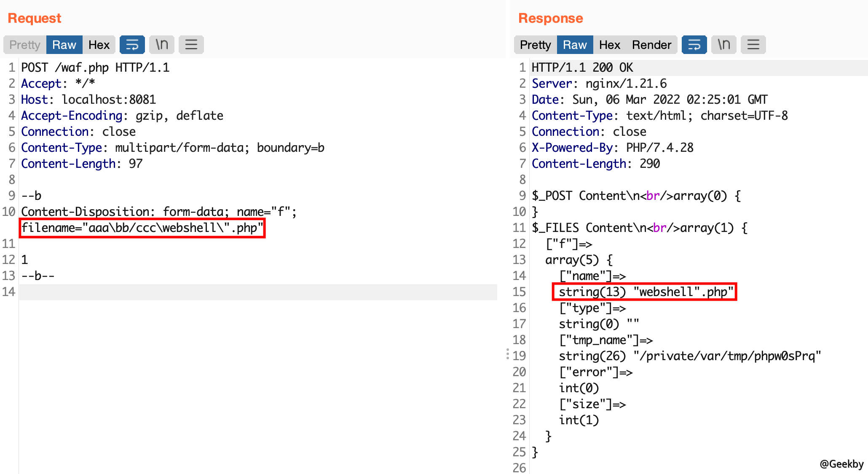Open the Render tab in Response panel
Viewport: 868px width, 474px height.
click(x=651, y=45)
